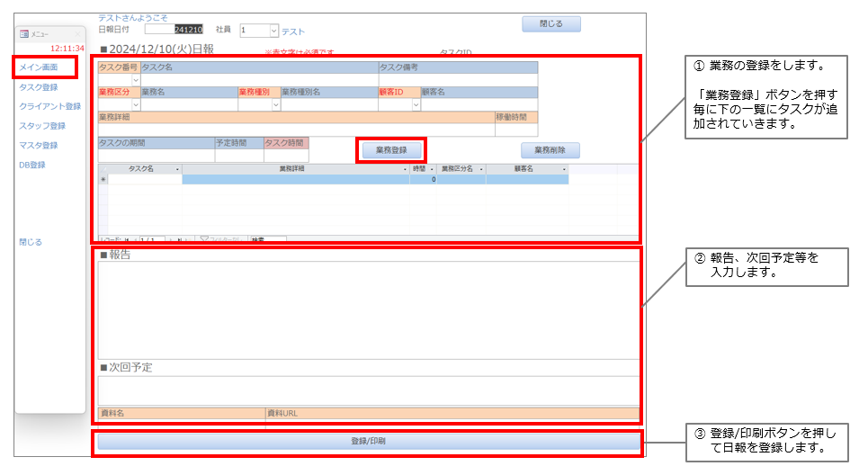The image size is (868, 475).
Task: Expand the 社員 combo box
Action: point(273,31)
